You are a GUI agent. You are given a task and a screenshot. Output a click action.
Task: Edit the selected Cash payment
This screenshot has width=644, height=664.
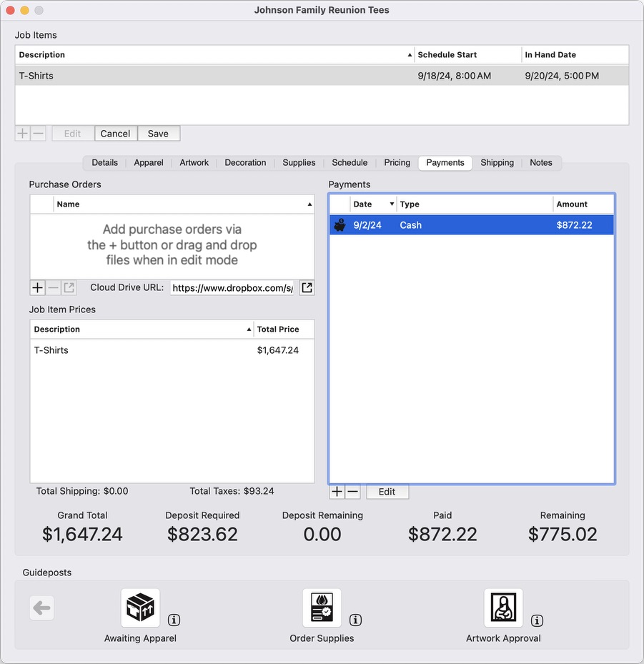coord(387,492)
